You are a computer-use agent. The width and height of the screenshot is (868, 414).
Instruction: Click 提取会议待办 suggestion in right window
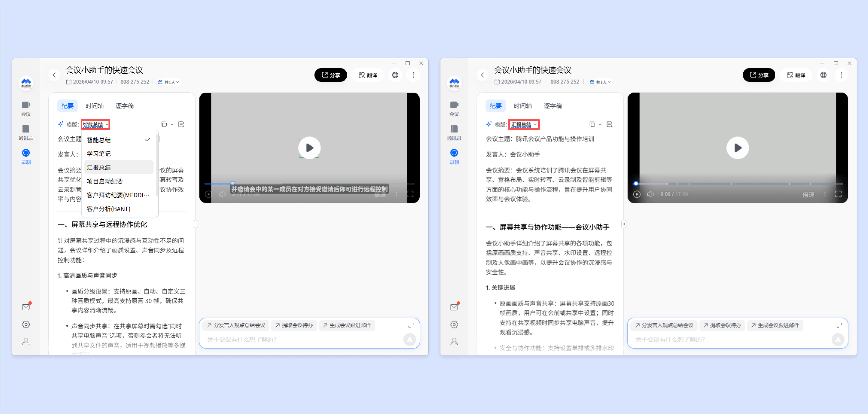click(x=722, y=325)
